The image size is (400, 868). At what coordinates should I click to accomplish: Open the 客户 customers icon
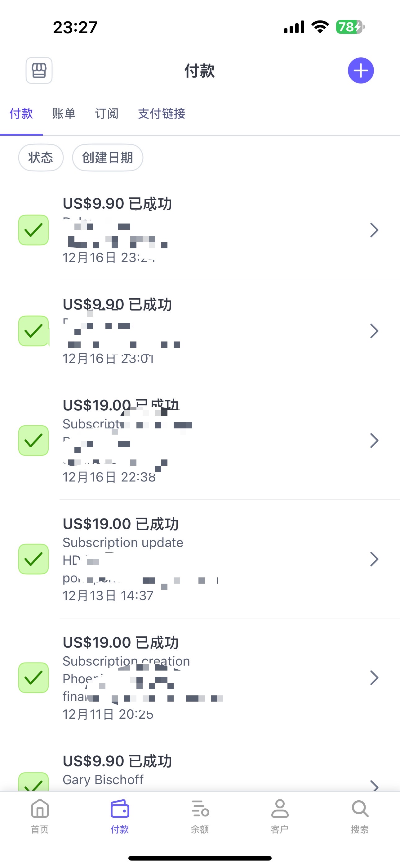(x=280, y=809)
